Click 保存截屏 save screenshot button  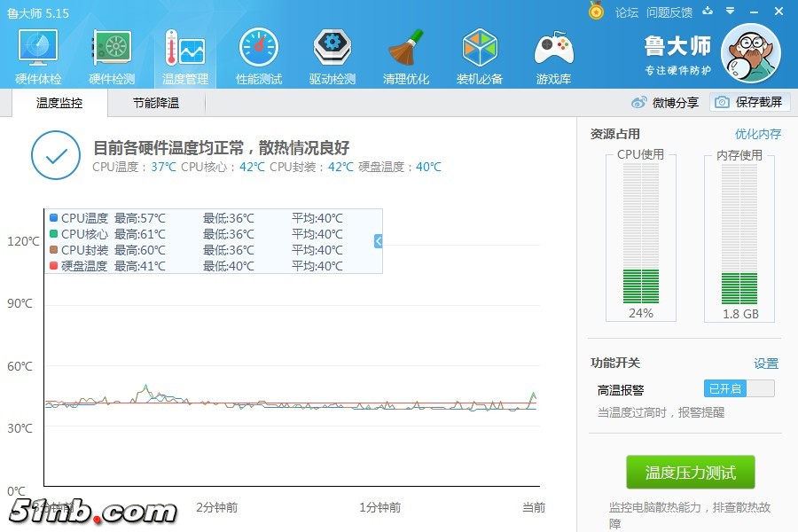point(750,102)
